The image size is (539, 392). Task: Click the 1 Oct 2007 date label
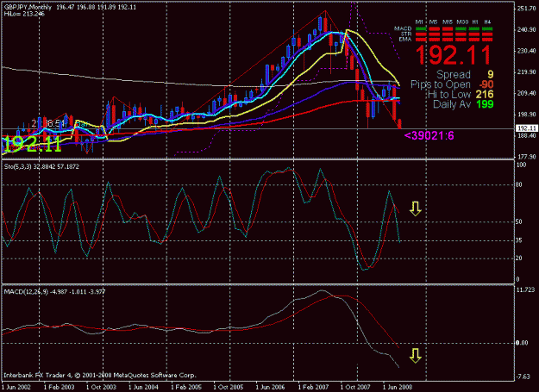tap(355, 387)
